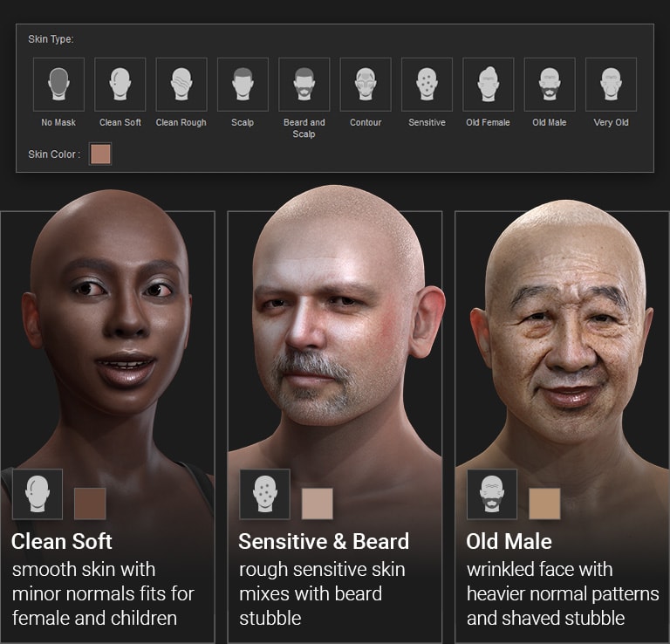Click the tan swatch on Old Male card

(x=544, y=504)
